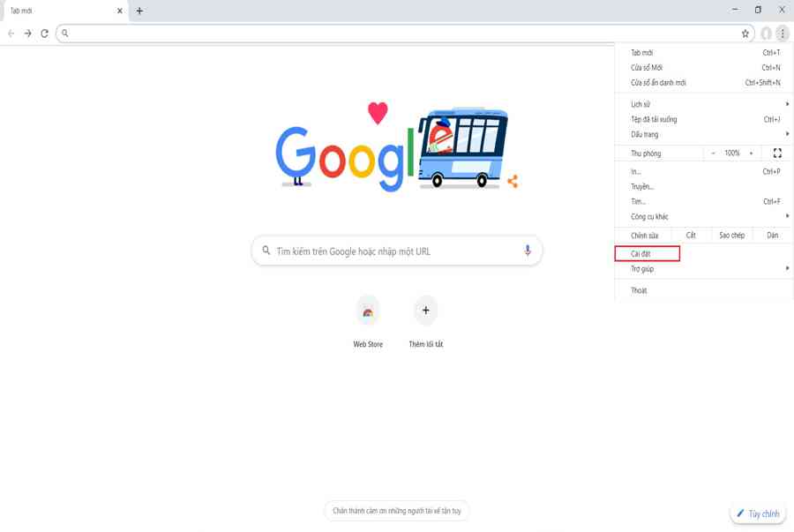
Task: Select 'Tab mới' menu entry
Action: [x=704, y=53]
